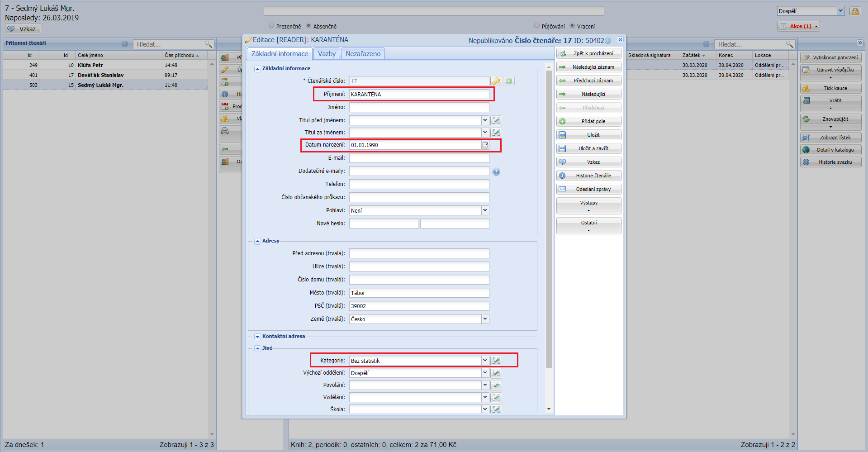Open code list editor icon beside Vzdělání

496,397
